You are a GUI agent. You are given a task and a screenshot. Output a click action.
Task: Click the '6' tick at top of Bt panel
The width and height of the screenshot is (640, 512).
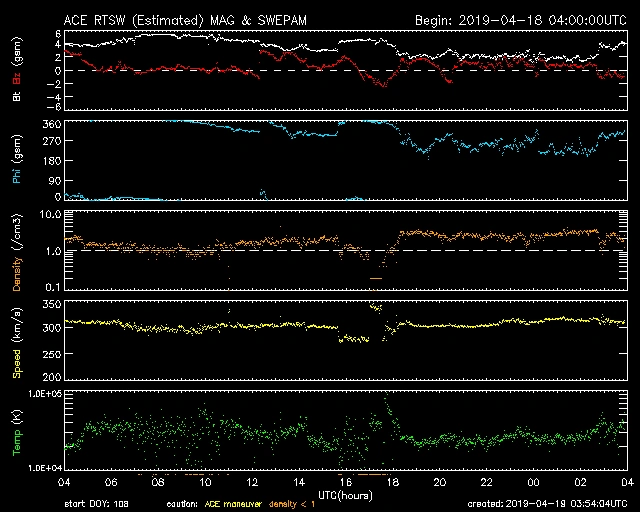click(x=58, y=33)
